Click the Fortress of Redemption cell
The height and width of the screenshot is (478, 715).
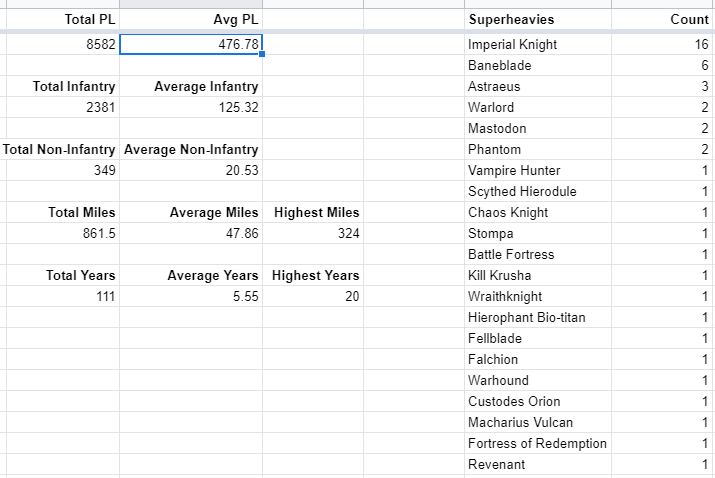point(538,443)
